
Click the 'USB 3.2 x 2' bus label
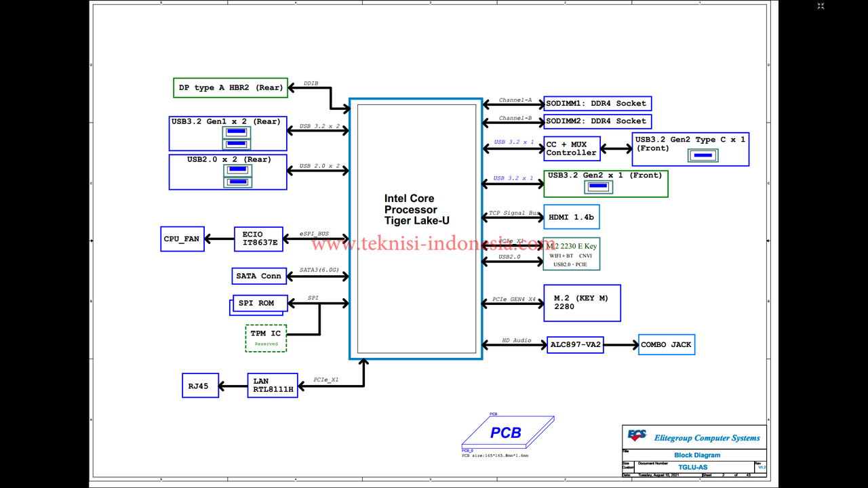pyautogui.click(x=319, y=126)
